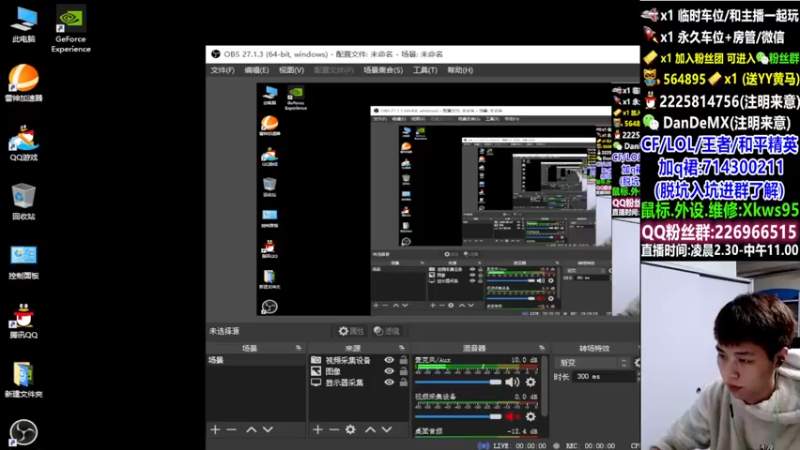Select the 雷神加速器 desktop icon
Screen dimensions: 800x450
(x=23, y=83)
